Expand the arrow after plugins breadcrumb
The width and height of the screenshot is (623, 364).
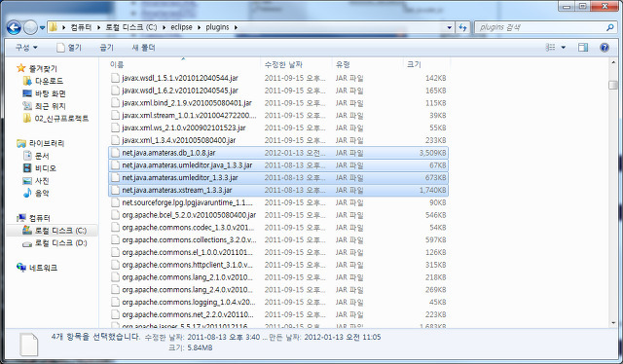(x=236, y=27)
